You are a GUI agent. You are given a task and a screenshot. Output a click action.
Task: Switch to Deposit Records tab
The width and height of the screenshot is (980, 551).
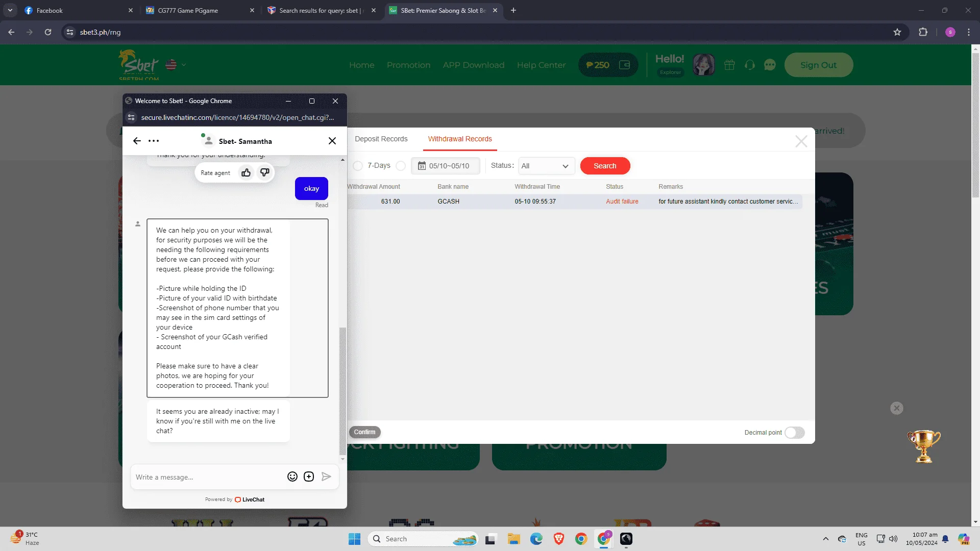point(381,139)
